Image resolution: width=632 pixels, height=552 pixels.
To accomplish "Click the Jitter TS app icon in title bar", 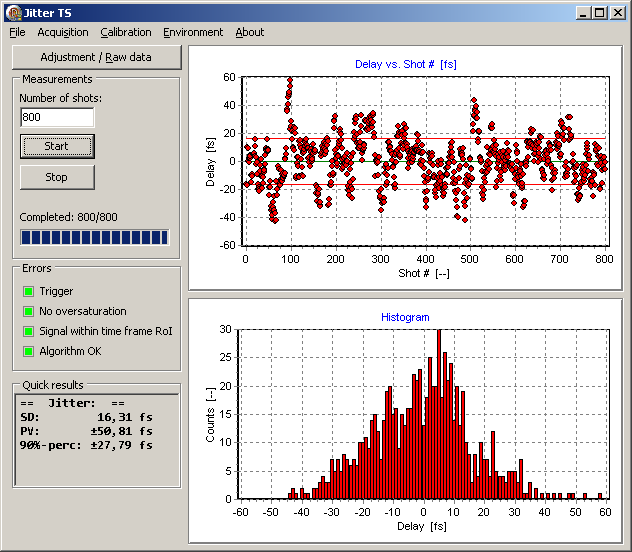I will (11, 12).
